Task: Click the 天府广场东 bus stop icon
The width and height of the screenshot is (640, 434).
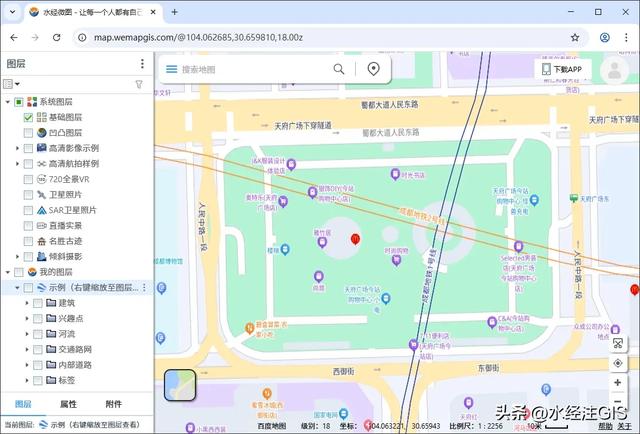Action: (x=573, y=198)
